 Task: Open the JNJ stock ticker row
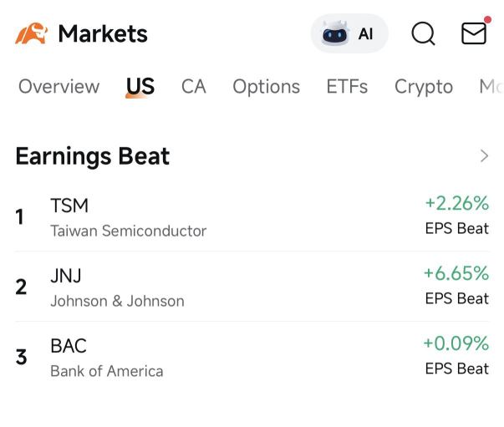(x=252, y=287)
